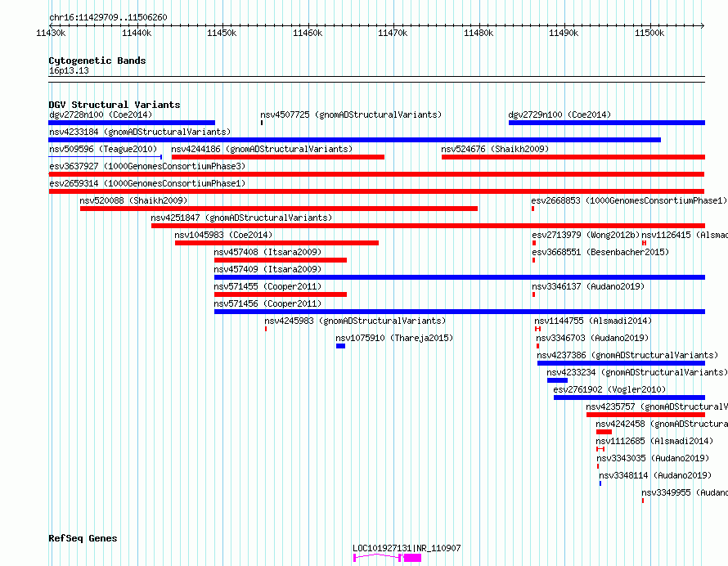Click the LOC101927131|NR_110907 gene label
This screenshot has height=566, width=728.
407,548
